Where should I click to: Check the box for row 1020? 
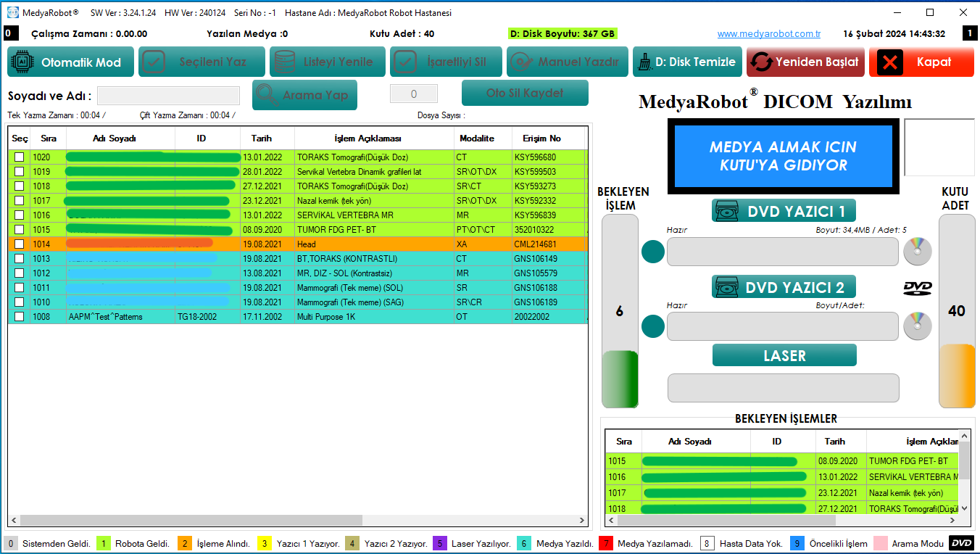pos(20,157)
